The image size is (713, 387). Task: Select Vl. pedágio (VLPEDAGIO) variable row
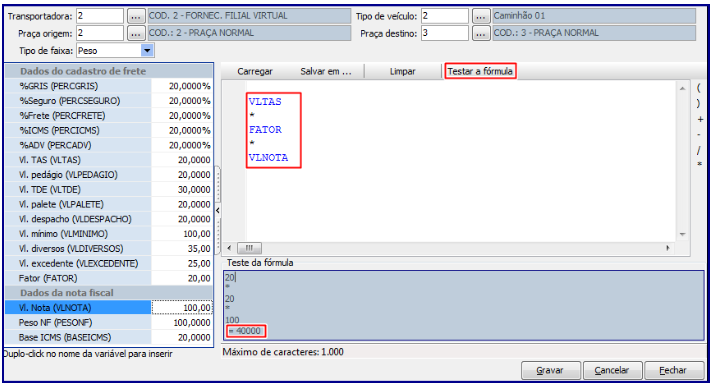(x=108, y=175)
